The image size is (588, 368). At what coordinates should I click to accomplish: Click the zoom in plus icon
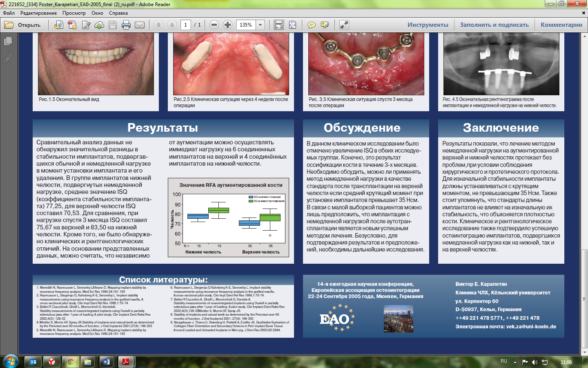click(228, 25)
